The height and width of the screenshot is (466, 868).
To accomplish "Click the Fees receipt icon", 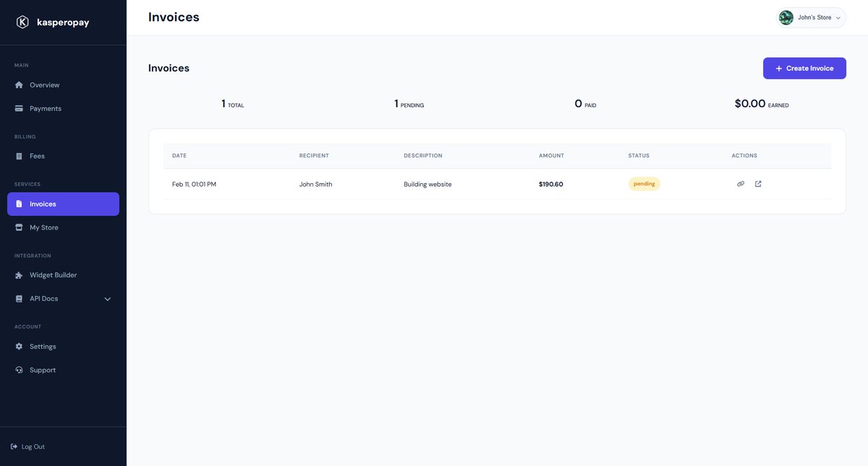I will click(x=20, y=156).
